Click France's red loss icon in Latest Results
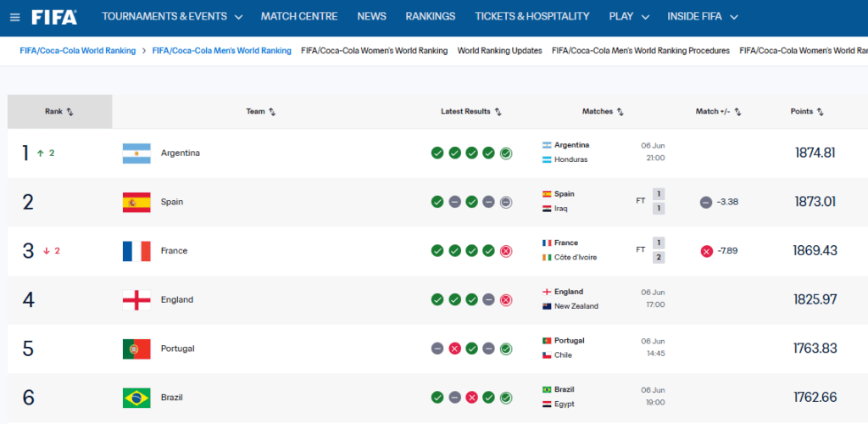 point(505,251)
